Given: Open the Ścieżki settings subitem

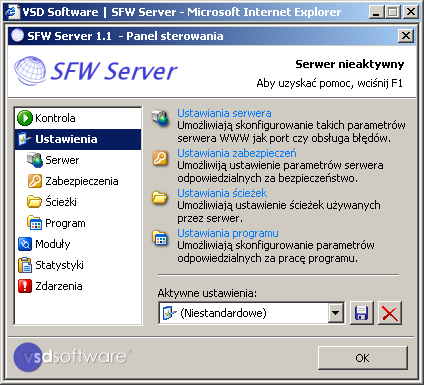Looking at the screenshot, I should click(x=61, y=202).
